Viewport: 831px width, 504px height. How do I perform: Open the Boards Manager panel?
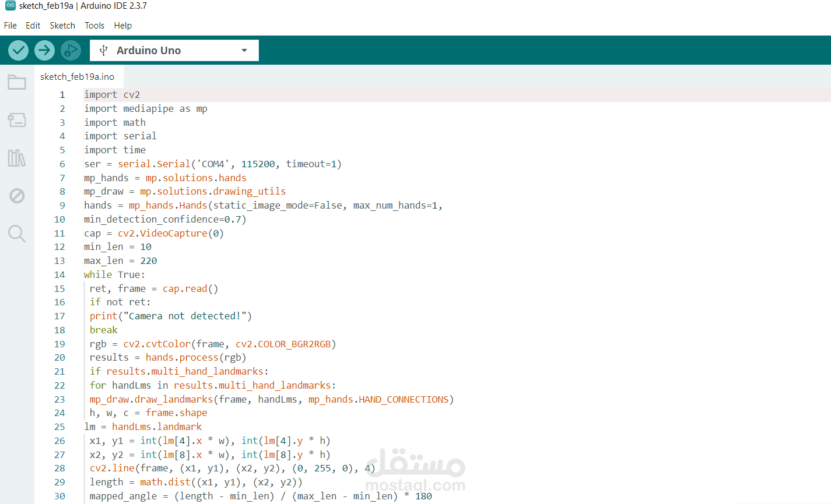[x=17, y=120]
